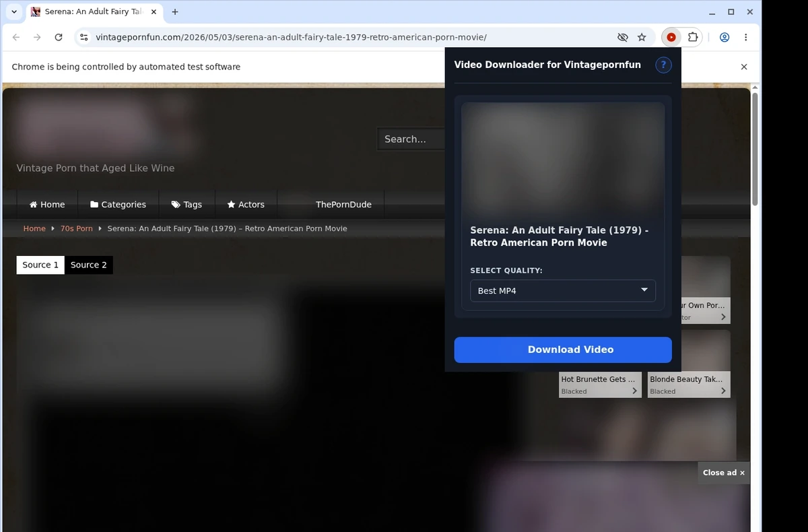Open the ThePornDude menu link
Image resolution: width=808 pixels, height=532 pixels.
tap(343, 205)
